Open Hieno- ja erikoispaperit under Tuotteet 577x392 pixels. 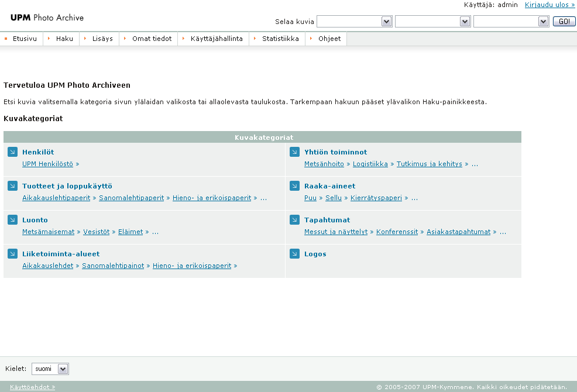coord(212,198)
